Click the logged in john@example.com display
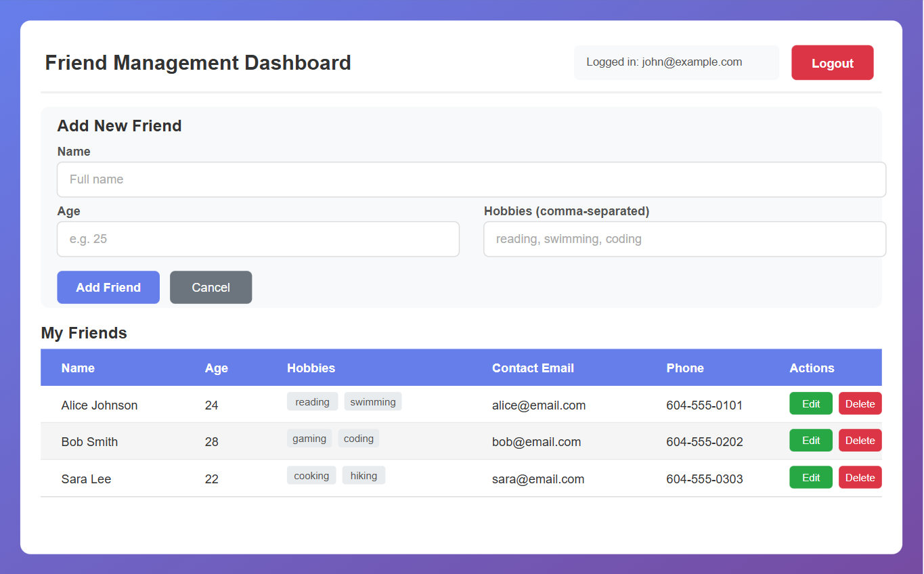This screenshot has width=924, height=574. pyautogui.click(x=676, y=62)
